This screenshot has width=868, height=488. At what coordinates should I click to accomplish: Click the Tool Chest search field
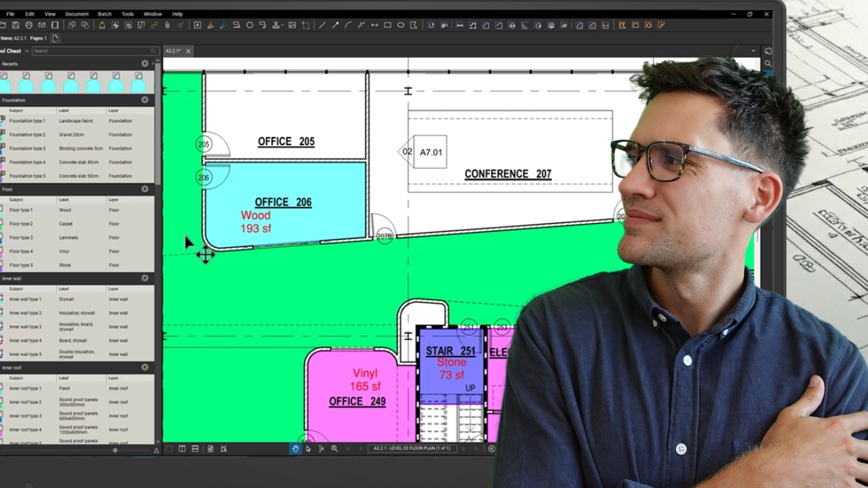pos(95,51)
